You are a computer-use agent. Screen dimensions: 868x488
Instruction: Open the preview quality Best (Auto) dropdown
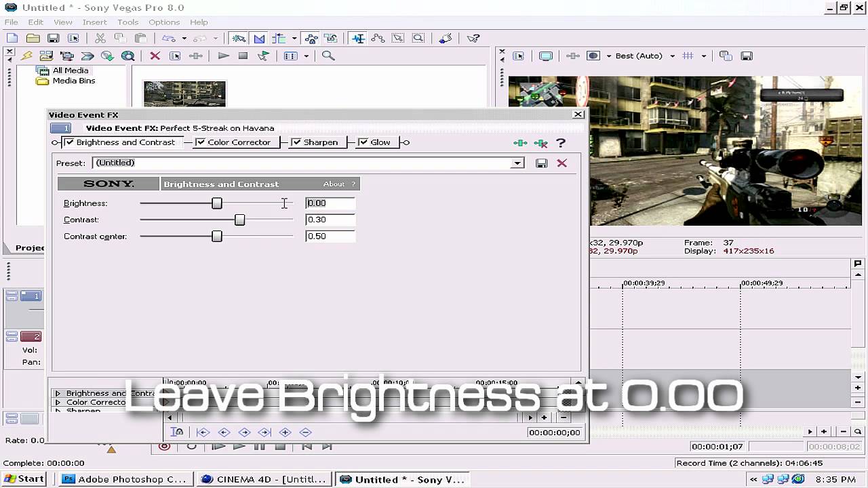[x=672, y=56]
